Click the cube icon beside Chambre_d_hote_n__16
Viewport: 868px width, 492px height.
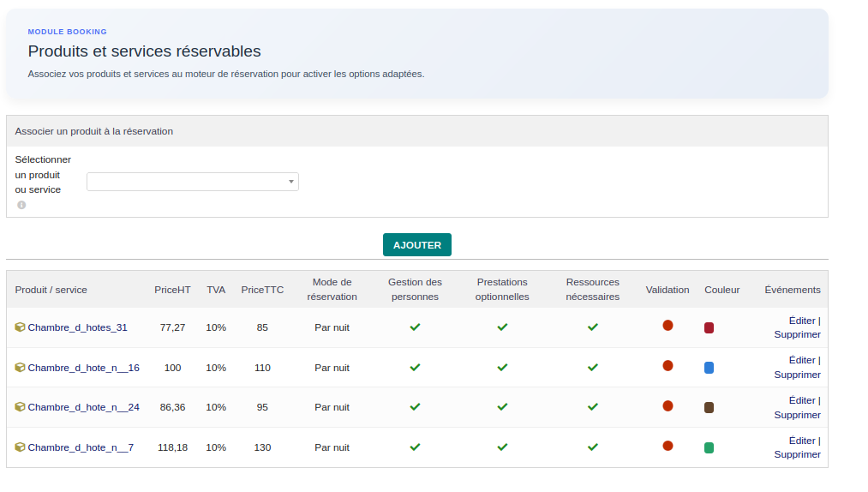[x=20, y=368]
